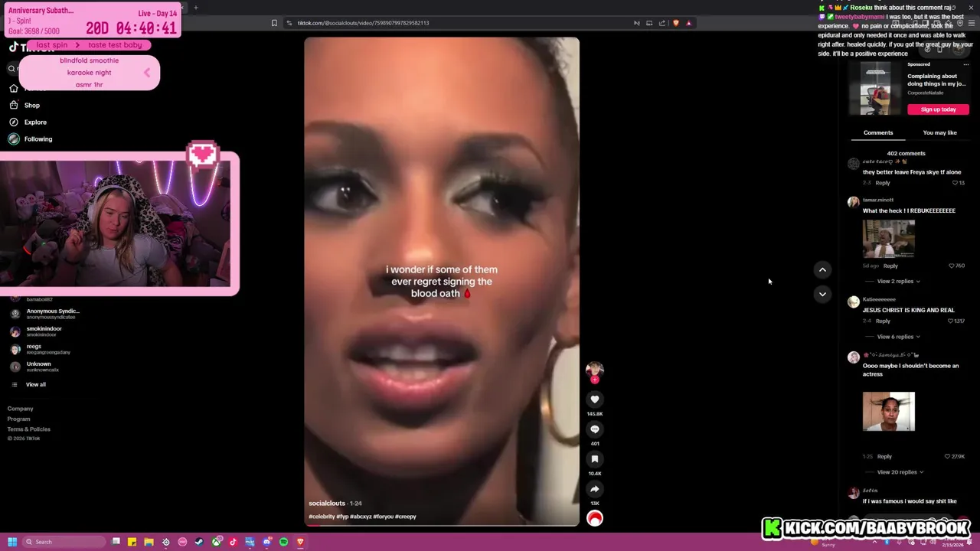Open Spotify from the taskbar

283,542
